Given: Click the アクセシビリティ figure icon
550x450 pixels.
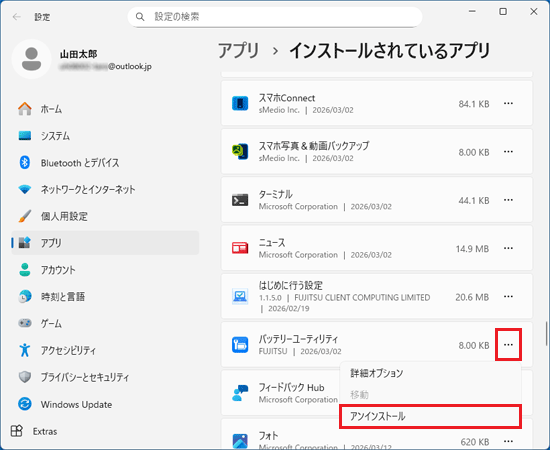Looking at the screenshot, I should (25, 350).
